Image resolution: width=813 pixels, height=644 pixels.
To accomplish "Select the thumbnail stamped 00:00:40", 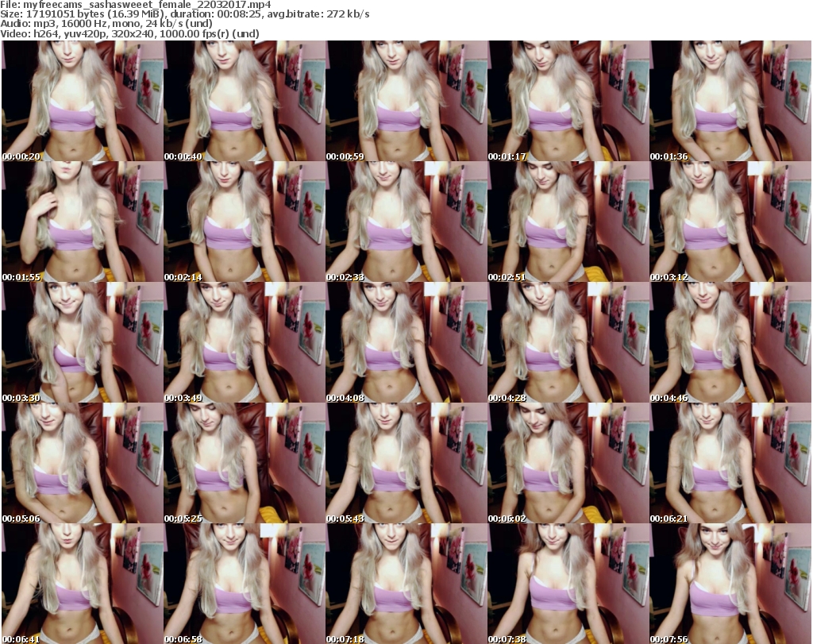I will coord(245,101).
